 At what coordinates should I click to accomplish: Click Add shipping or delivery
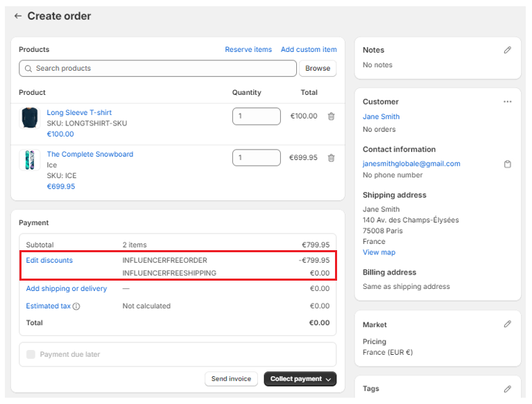click(x=67, y=289)
